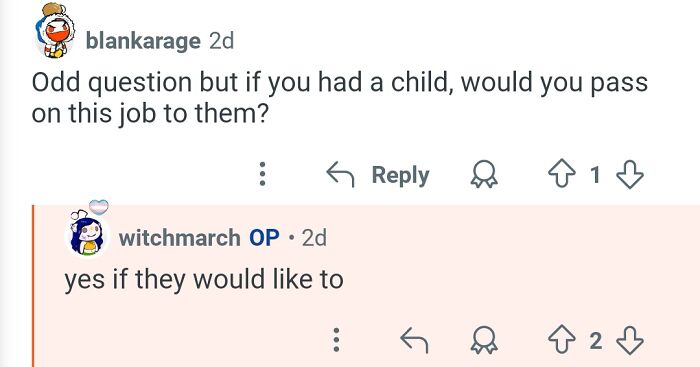Collapse the thread using the orange line
Screen dimensions: 700x367
tap(33, 286)
